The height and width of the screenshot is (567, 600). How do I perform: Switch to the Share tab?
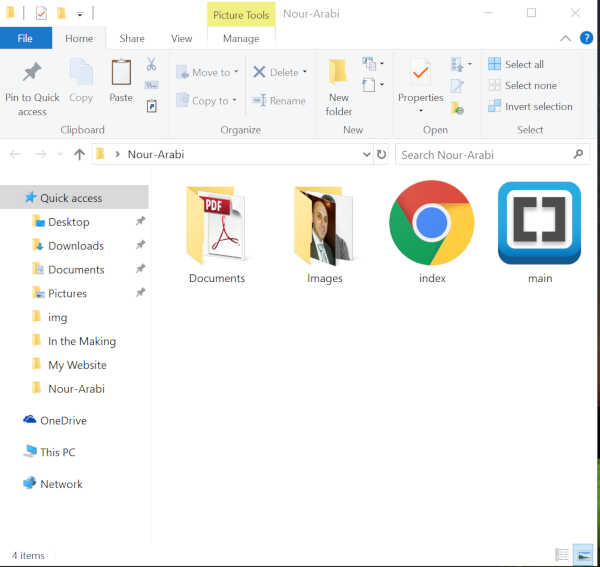pyautogui.click(x=132, y=39)
